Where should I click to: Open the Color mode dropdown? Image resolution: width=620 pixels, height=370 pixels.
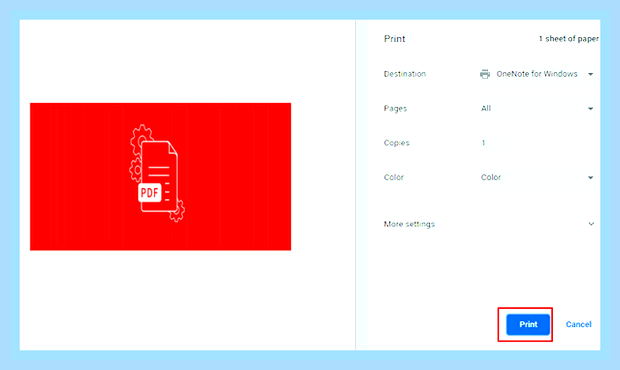pos(537,177)
